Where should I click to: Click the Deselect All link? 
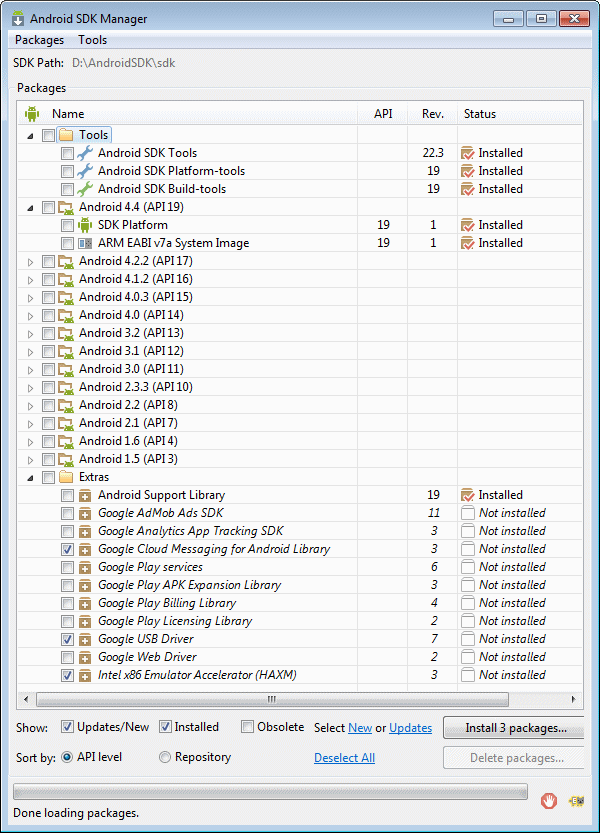click(344, 758)
